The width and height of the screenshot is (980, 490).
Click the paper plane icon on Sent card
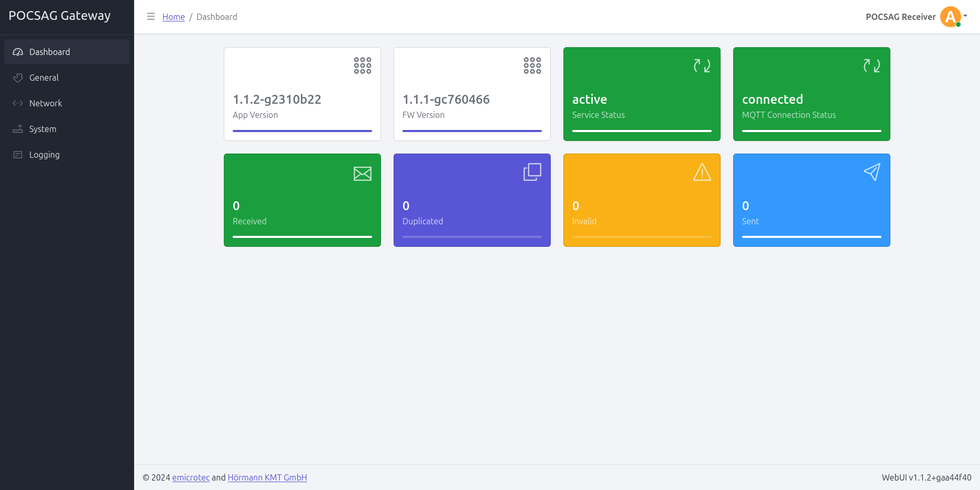click(872, 172)
